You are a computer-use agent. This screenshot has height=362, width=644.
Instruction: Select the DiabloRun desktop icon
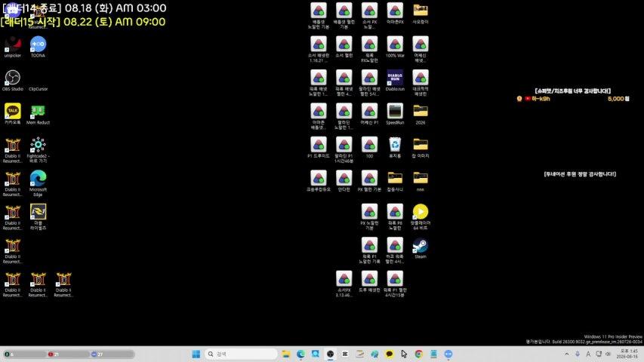click(x=395, y=81)
